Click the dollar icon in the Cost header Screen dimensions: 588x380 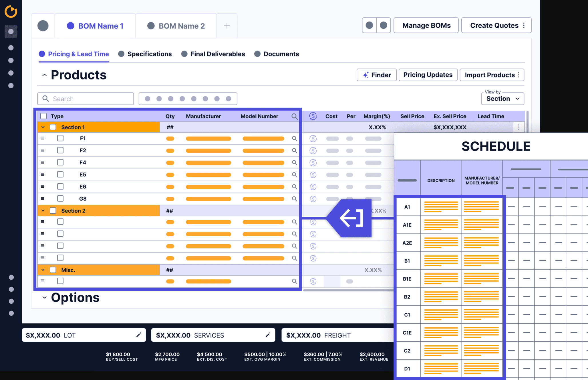313,116
